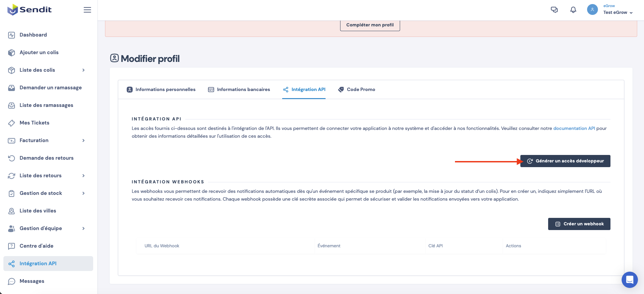Click the Actions column header

pyautogui.click(x=513, y=246)
